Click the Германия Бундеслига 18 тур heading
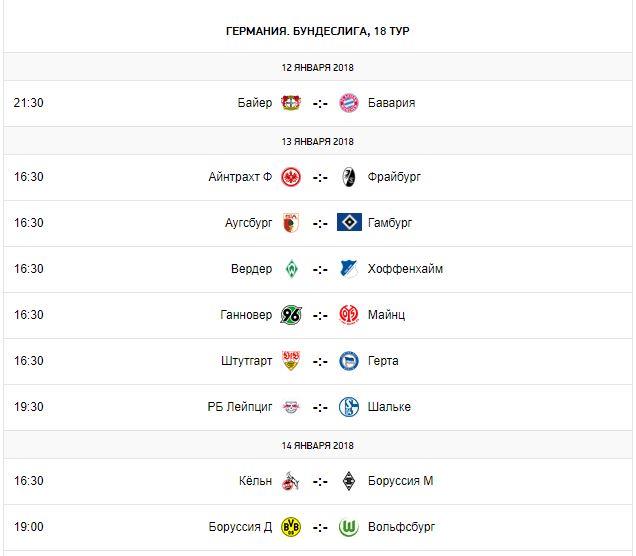The width and height of the screenshot is (636, 556). tap(318, 31)
